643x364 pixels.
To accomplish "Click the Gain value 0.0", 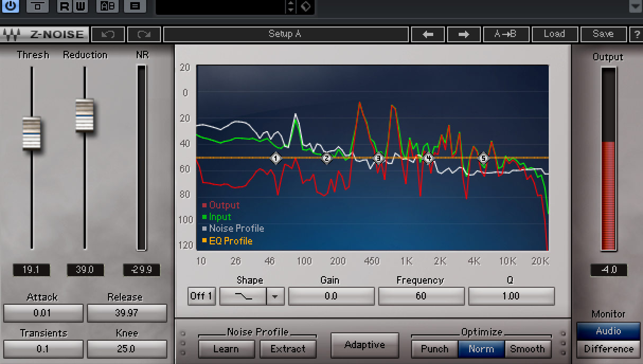I will click(x=331, y=296).
